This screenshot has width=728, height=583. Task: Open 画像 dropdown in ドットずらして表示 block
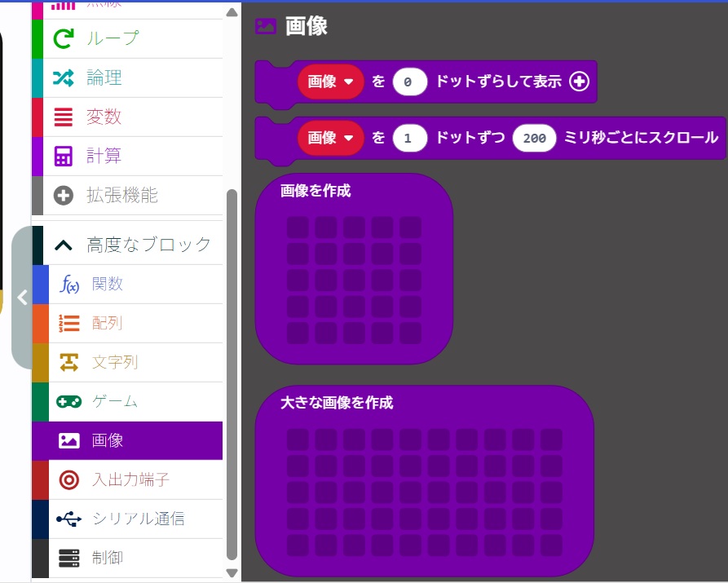[x=330, y=82]
